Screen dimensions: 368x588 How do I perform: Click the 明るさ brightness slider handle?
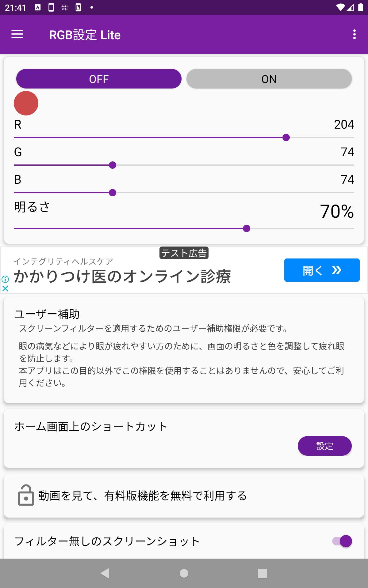pyautogui.click(x=247, y=228)
